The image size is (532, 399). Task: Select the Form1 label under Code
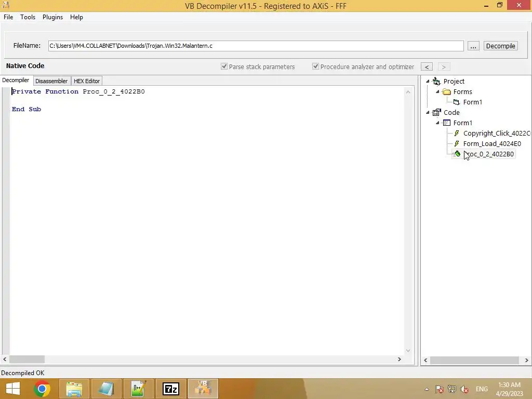click(x=463, y=123)
